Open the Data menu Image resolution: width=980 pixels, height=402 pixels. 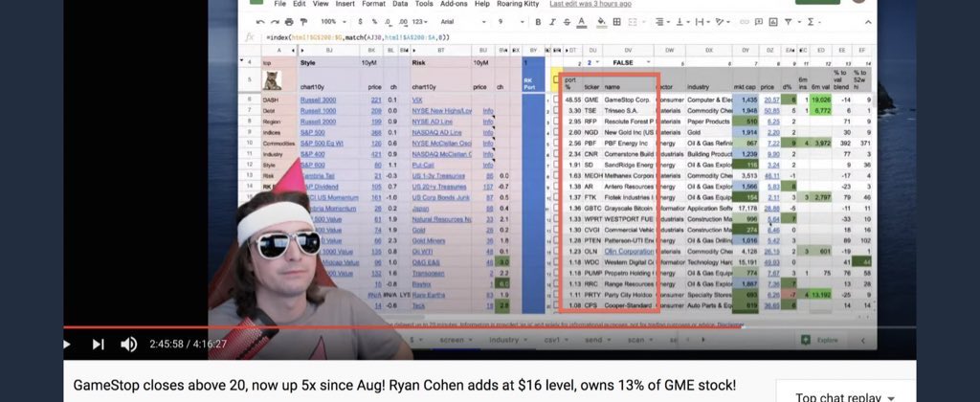pyautogui.click(x=400, y=4)
